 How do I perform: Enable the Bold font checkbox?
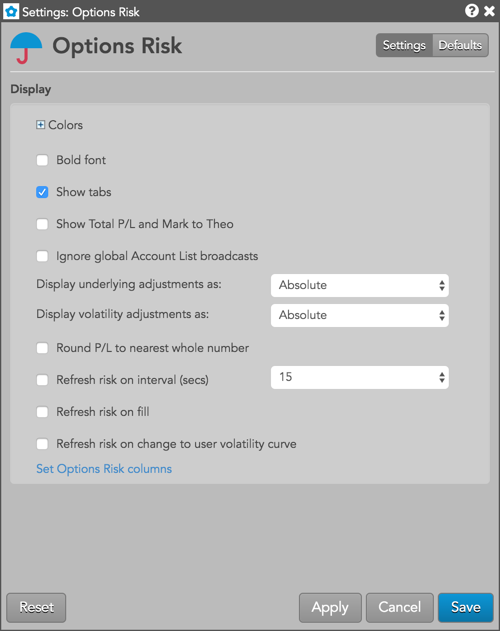[x=42, y=160]
